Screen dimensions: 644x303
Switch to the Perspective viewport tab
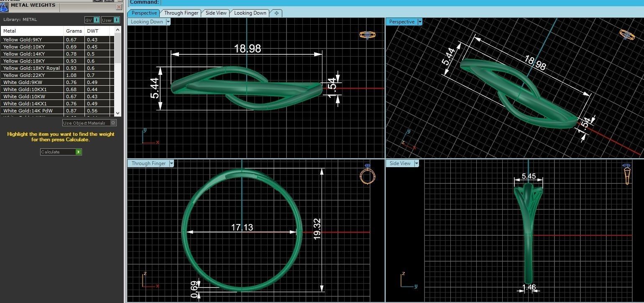[x=144, y=13]
